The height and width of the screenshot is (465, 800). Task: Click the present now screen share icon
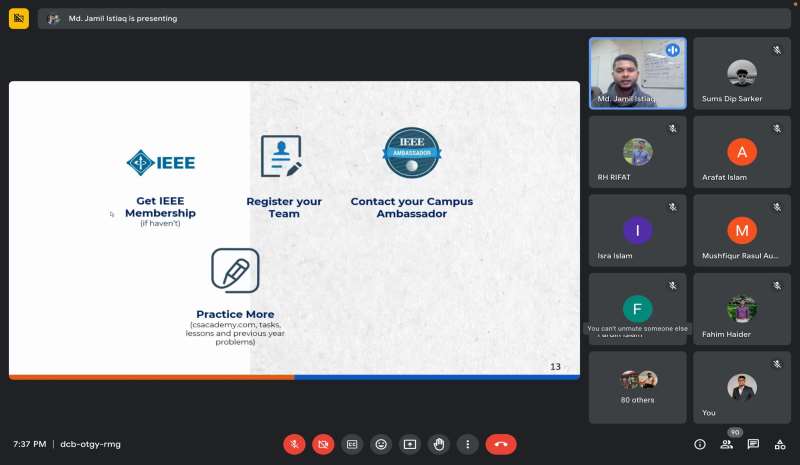pyautogui.click(x=410, y=444)
